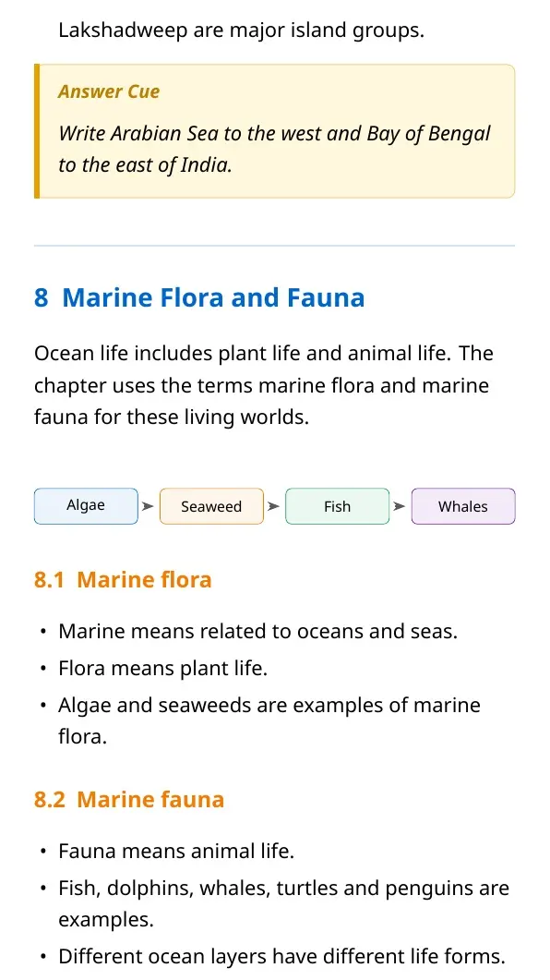
Task: Click the arrow between Algae and Seaweed
Action: (x=148, y=506)
